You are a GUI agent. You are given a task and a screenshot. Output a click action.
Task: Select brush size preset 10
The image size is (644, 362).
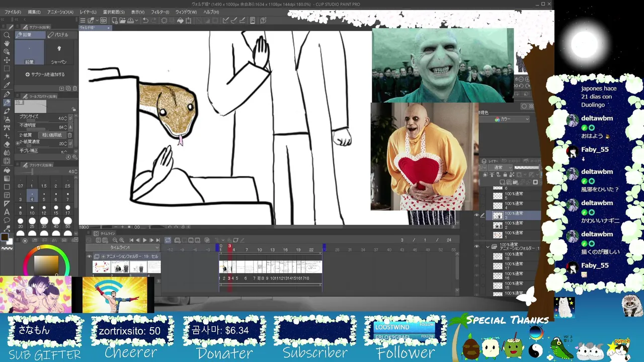click(32, 210)
